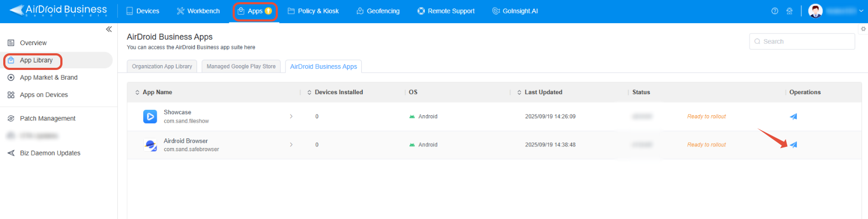Click the Operations column header

point(805,93)
